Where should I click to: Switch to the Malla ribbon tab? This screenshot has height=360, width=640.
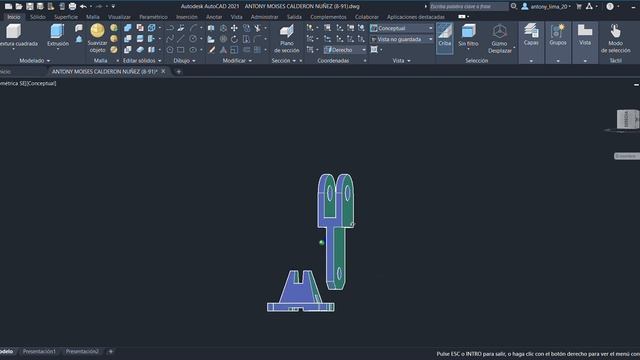click(93, 17)
